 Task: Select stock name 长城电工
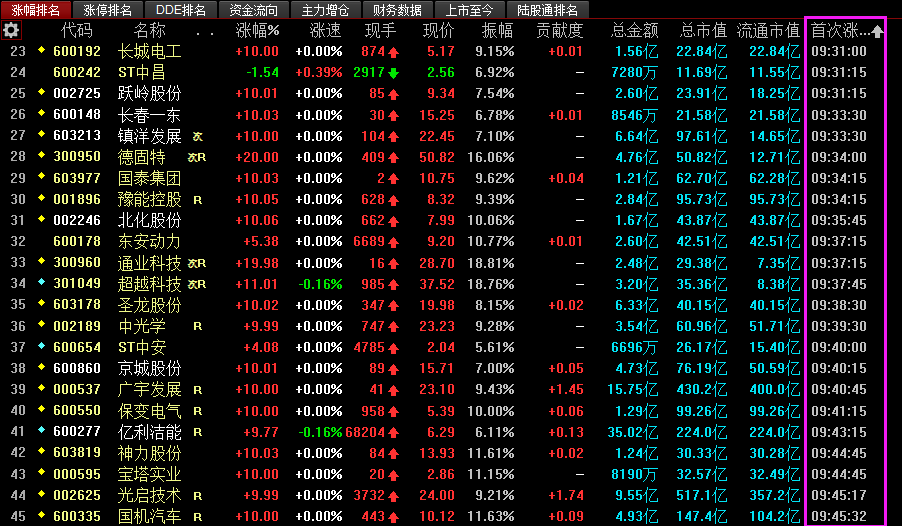(x=150, y=52)
